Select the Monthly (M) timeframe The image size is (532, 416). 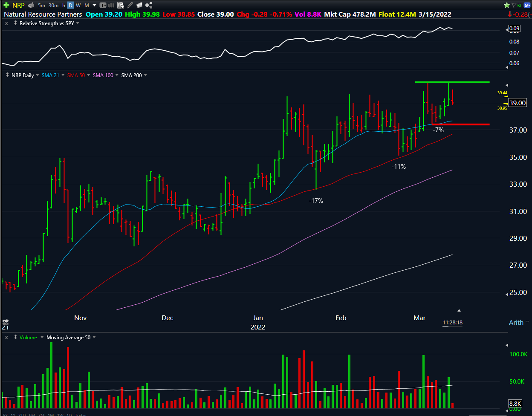coord(87,6)
